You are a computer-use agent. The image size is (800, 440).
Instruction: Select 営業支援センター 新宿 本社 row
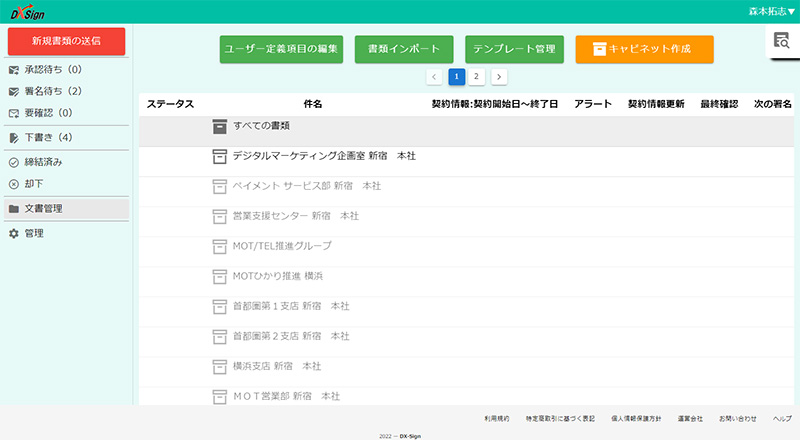466,222
